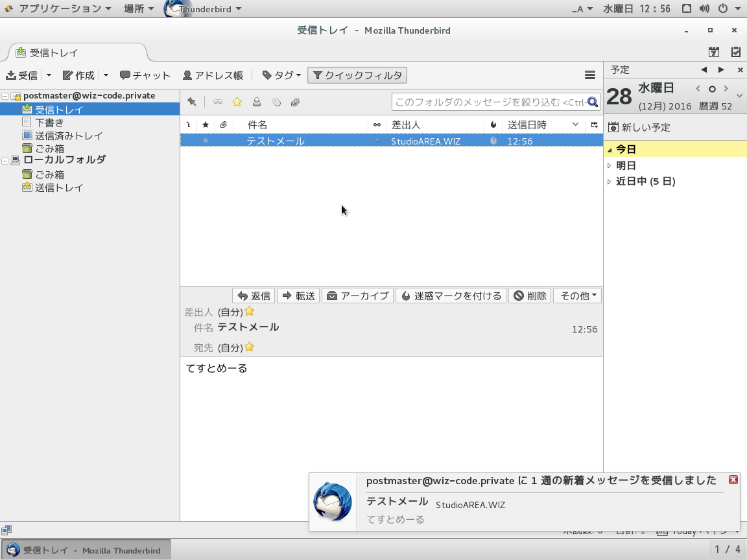Viewport: 747px width, 560px height.
Task: Open the 作成 button dropdown arrow
Action: click(106, 75)
